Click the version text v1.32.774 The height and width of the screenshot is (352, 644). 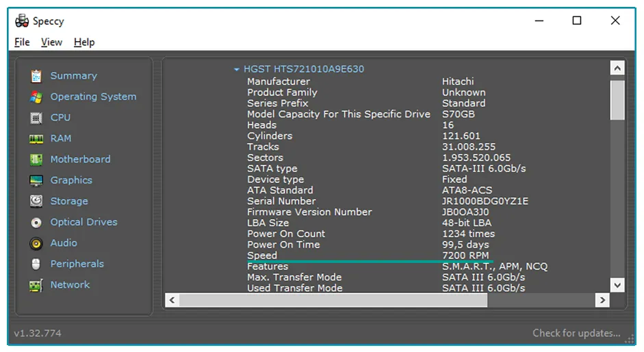38,333
